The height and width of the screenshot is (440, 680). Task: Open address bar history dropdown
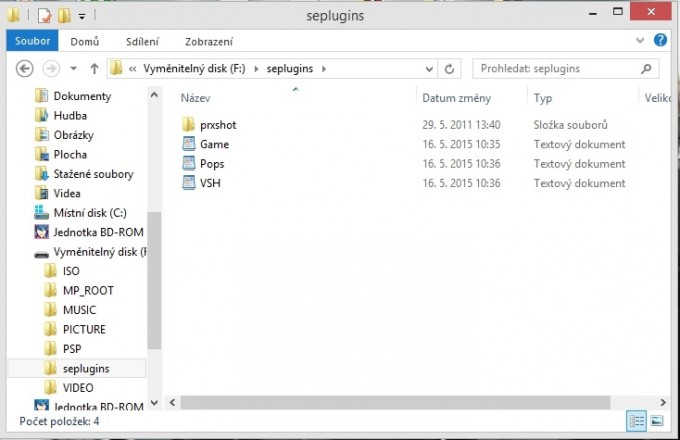[429, 69]
